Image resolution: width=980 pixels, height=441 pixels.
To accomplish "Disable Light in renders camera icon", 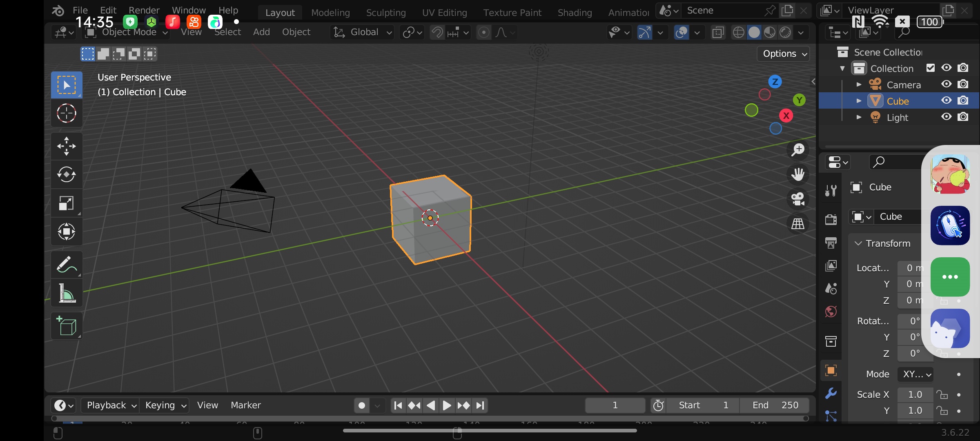I will (x=963, y=117).
